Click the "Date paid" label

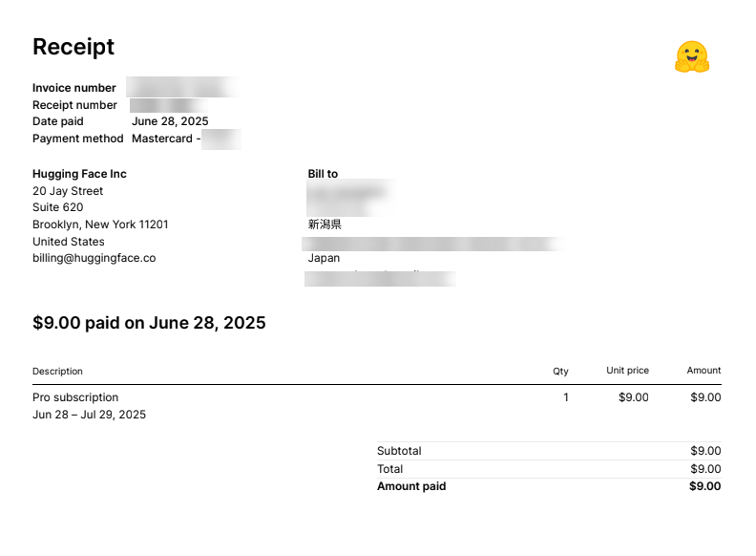click(58, 121)
